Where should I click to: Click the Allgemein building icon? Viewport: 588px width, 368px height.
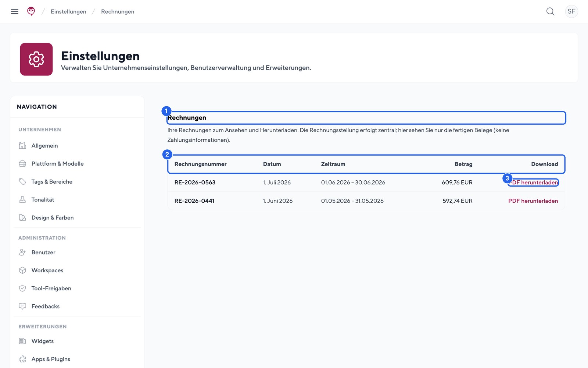coord(22,146)
